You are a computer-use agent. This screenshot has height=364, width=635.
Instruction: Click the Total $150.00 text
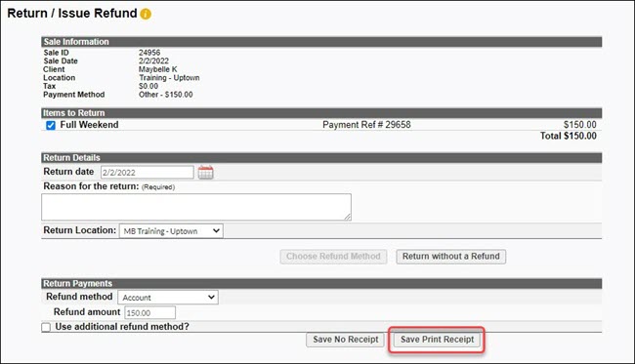coord(569,136)
